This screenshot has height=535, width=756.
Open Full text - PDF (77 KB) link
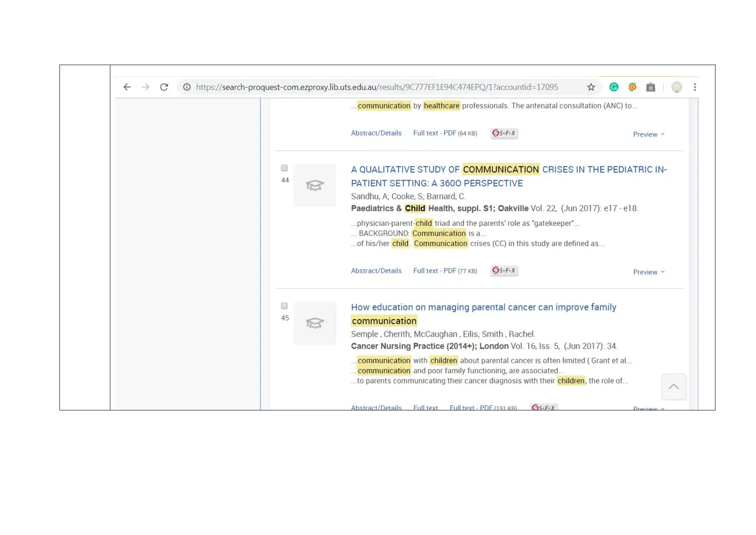point(445,271)
